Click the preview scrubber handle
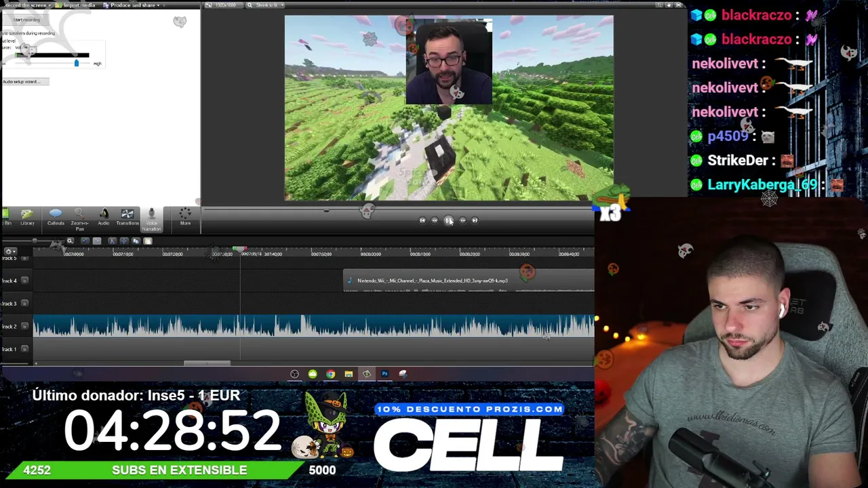Screen dimensions: 868x488 tap(326, 211)
